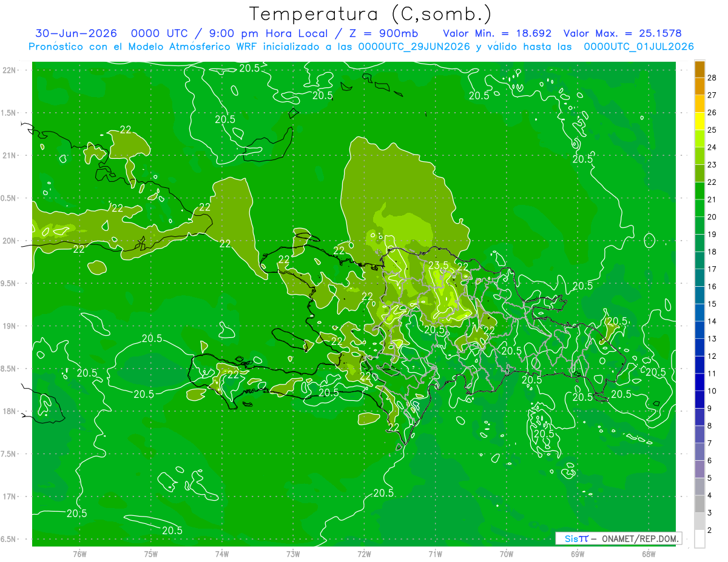Click the yellow swatch between 25 and 26
Image resolution: width=728 pixels, height=562 pixels.
pos(699,122)
